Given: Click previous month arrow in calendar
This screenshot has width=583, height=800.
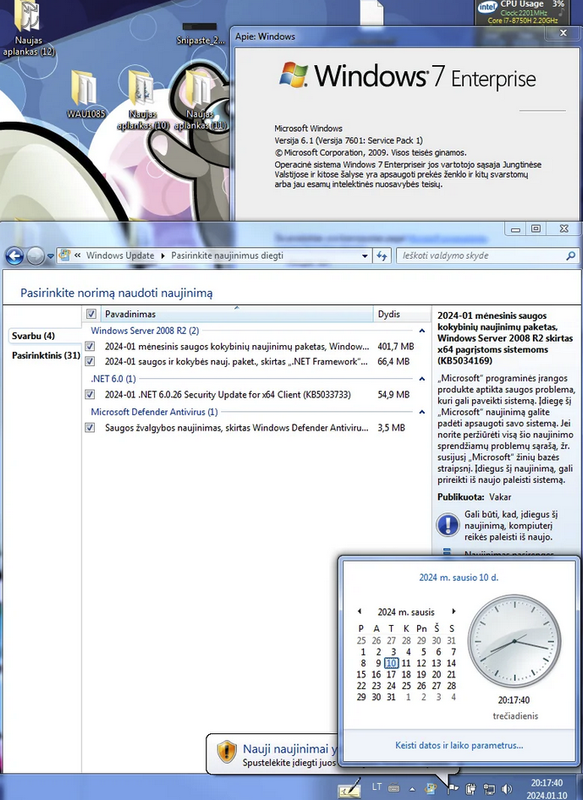Looking at the screenshot, I should (x=360, y=611).
